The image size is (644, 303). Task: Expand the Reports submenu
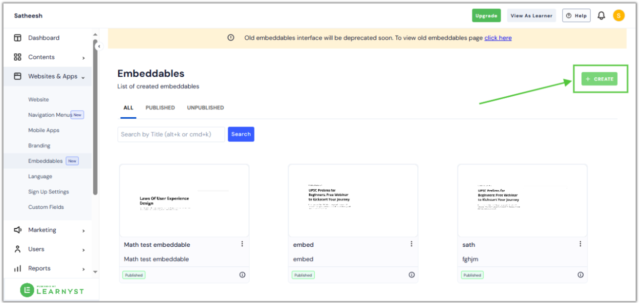tap(84, 268)
